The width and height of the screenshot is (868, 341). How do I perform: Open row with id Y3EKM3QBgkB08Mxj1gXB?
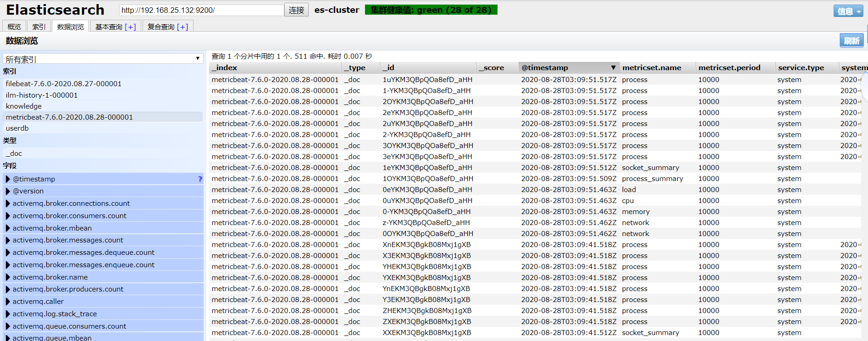point(426,300)
